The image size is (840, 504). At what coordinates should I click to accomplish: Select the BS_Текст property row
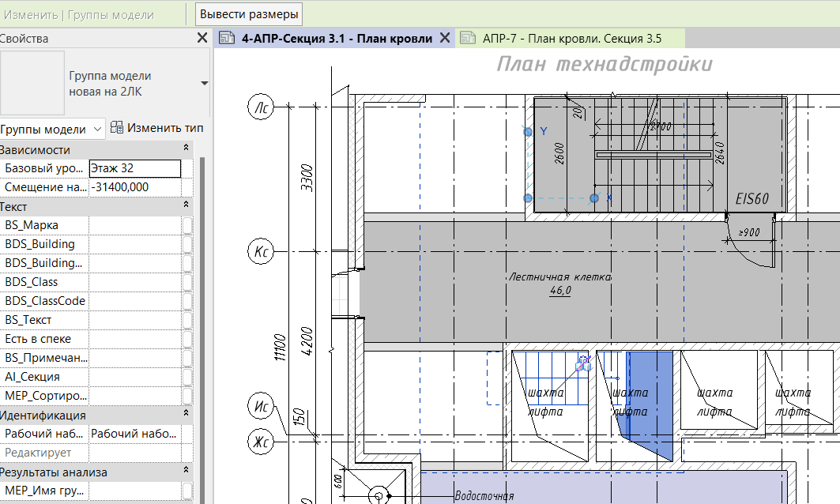96,320
